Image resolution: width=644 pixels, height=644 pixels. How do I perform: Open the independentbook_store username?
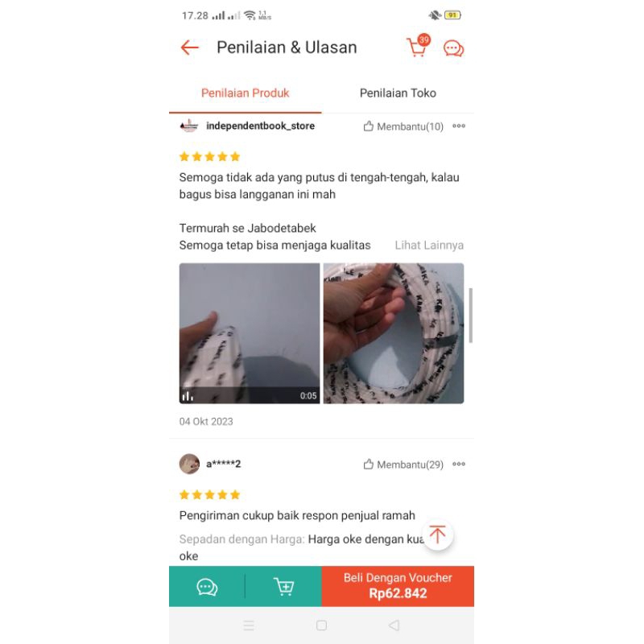260,126
